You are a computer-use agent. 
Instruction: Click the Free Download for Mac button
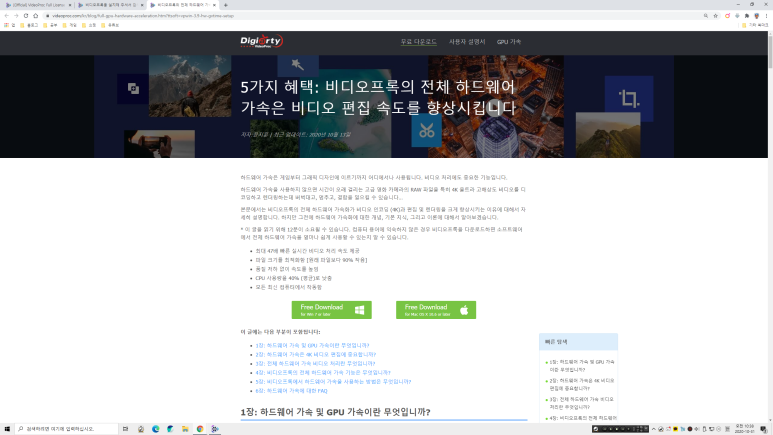tap(436, 310)
